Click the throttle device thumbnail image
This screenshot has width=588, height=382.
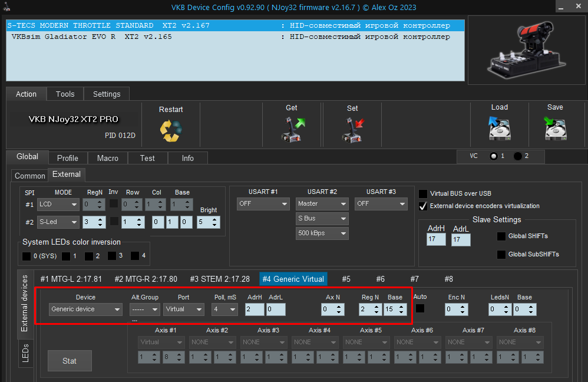[526, 50]
